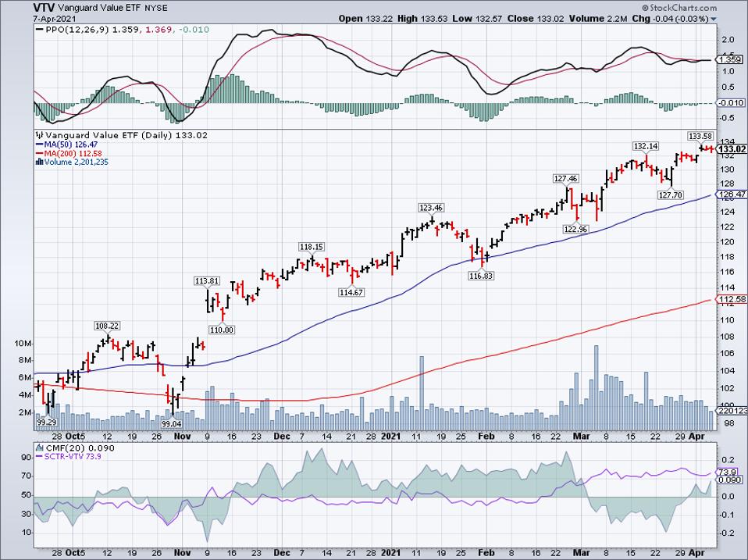Click the SCTR-VTV 73.9 legend entry
748x560 pixels.
tap(73, 456)
